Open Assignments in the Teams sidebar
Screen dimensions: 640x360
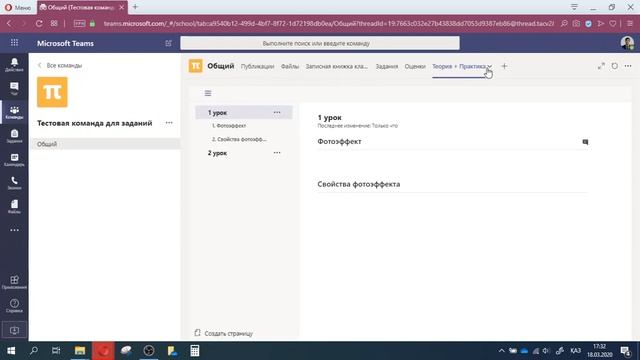[14, 136]
